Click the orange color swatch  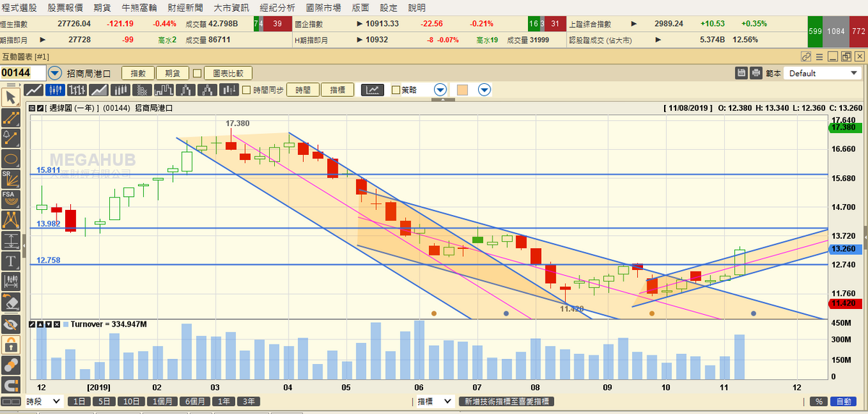click(x=461, y=90)
